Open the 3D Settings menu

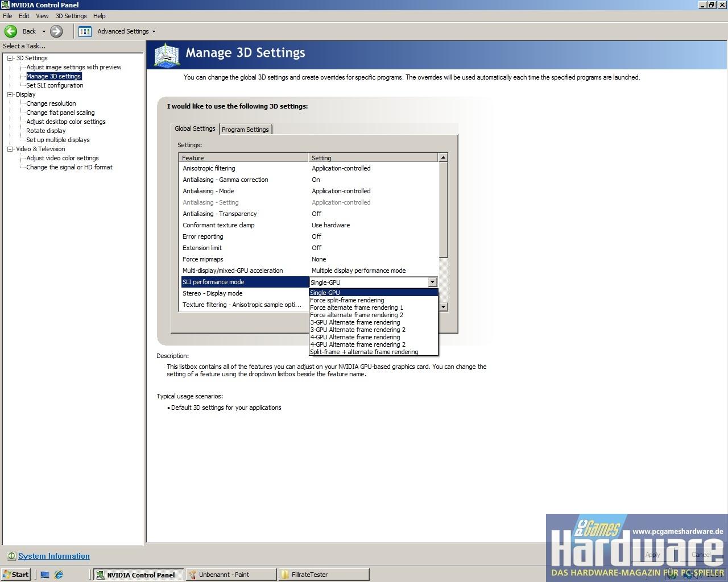(x=71, y=16)
